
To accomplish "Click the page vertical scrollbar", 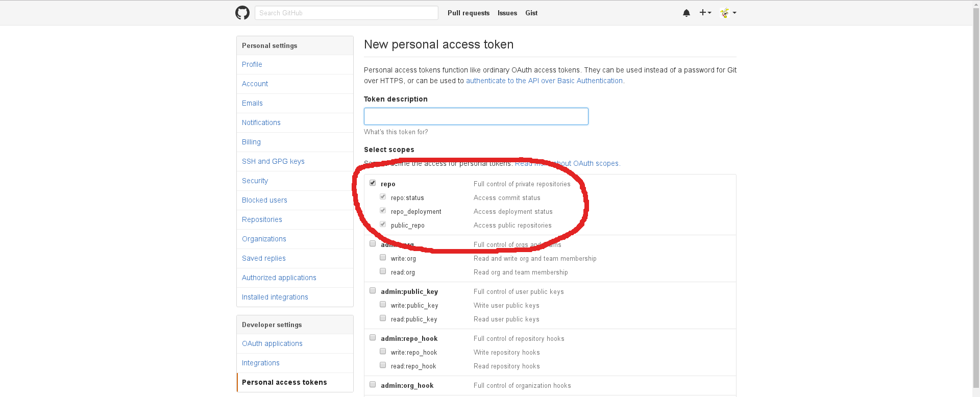I will tap(976, 198).
